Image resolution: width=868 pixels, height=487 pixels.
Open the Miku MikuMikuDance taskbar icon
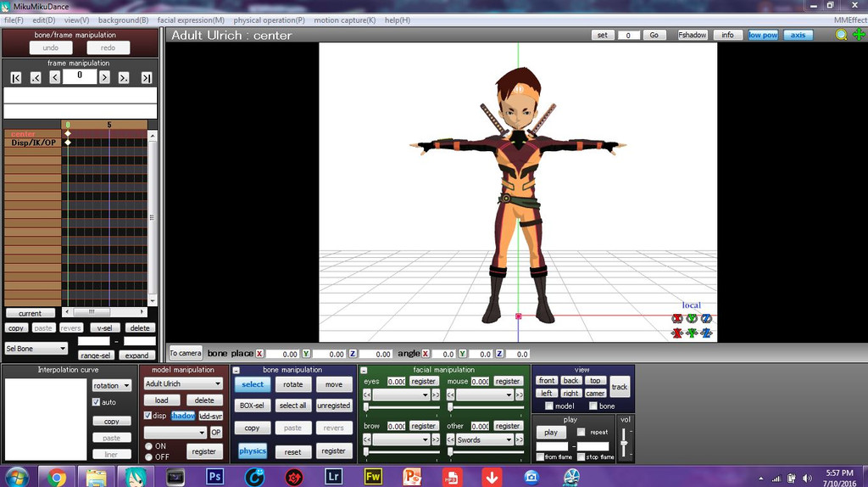(x=136, y=477)
